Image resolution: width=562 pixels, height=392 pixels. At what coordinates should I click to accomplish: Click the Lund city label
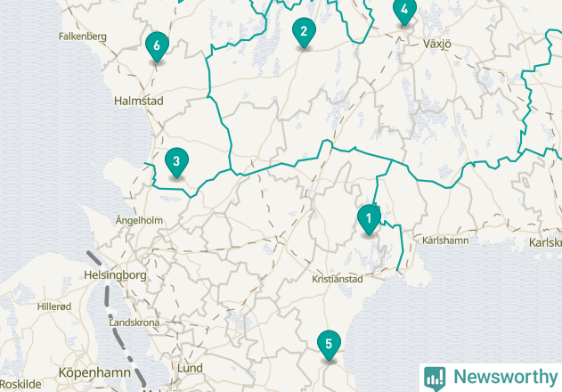click(190, 368)
